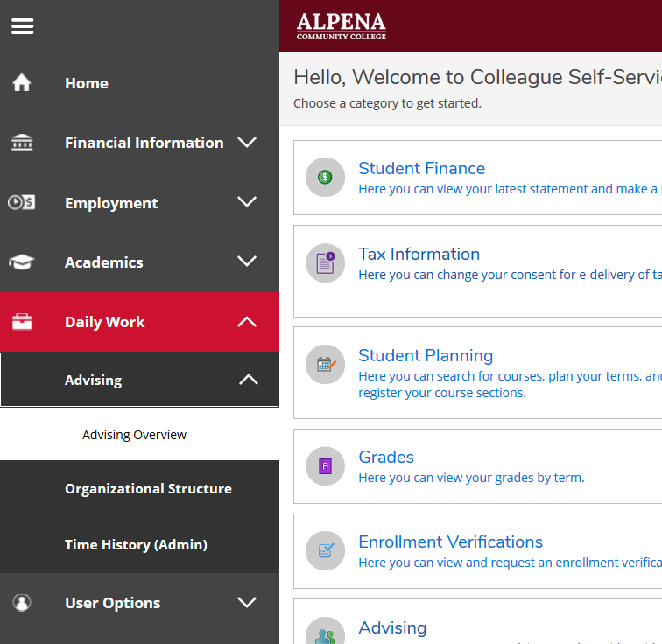Click 'Here you can view your grades by term.'
This screenshot has width=662, height=644.
472,478
